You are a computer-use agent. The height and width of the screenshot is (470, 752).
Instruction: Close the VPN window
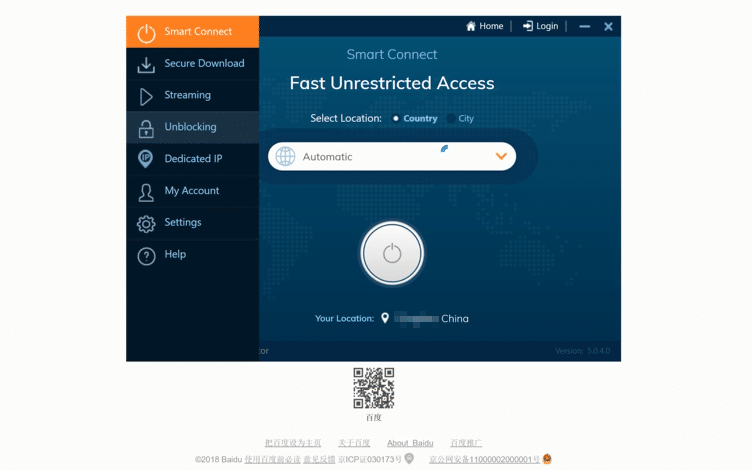[x=608, y=26]
